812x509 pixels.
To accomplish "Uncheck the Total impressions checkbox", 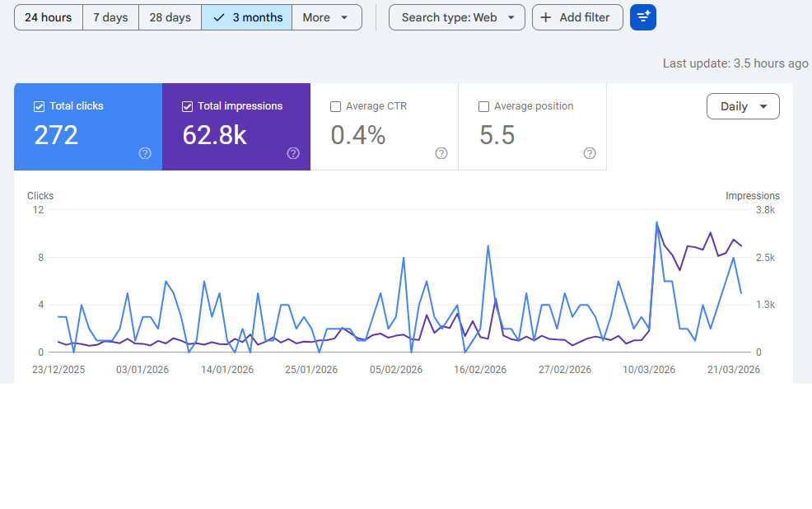I will 187,106.
